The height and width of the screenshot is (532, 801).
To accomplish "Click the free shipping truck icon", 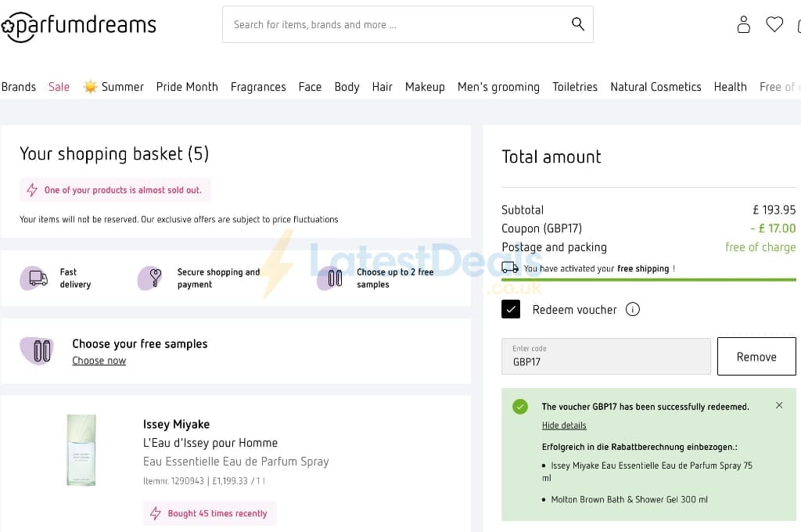I will click(510, 268).
